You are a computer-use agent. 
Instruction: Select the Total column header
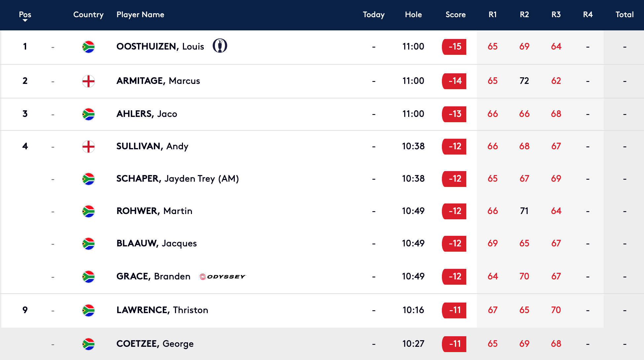(625, 15)
